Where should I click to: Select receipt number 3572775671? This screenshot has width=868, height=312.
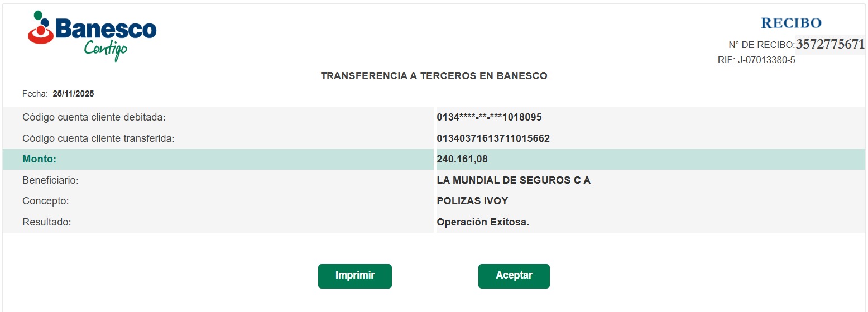tap(830, 45)
